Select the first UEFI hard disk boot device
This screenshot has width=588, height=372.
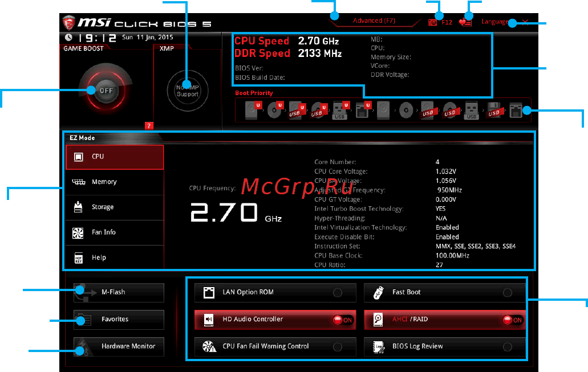(253, 111)
